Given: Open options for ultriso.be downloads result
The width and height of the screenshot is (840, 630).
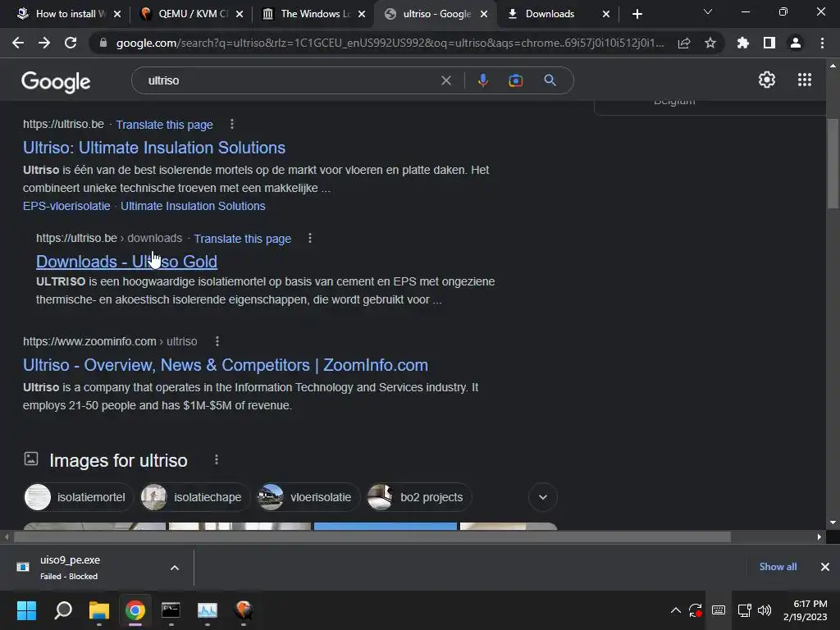Looking at the screenshot, I should coord(310,238).
